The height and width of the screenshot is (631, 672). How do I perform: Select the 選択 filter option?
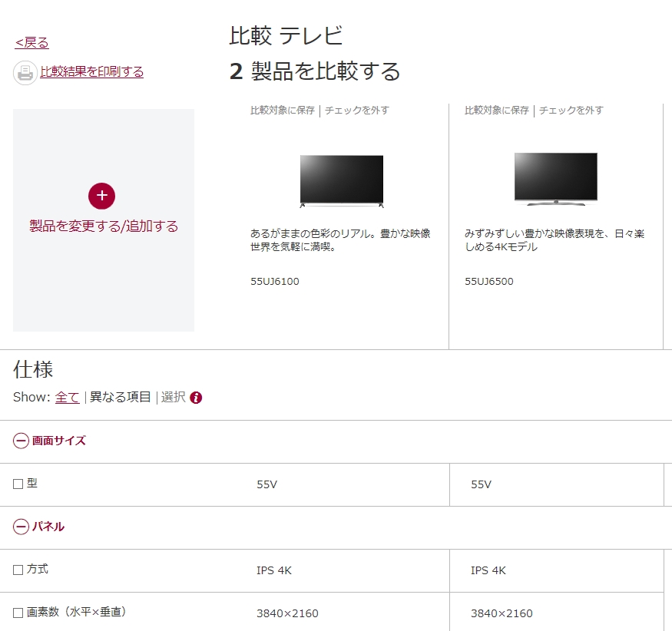(173, 397)
